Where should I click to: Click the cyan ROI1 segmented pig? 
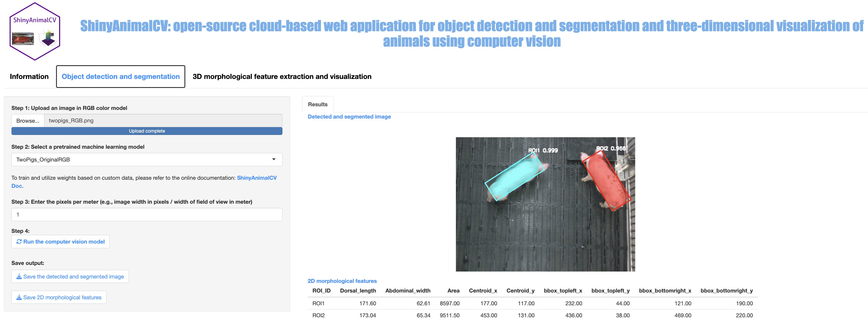(514, 176)
